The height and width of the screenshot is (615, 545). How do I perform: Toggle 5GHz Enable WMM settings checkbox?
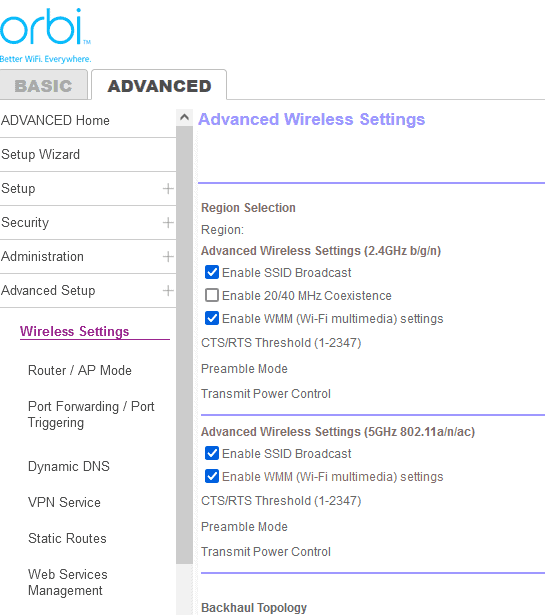click(212, 476)
